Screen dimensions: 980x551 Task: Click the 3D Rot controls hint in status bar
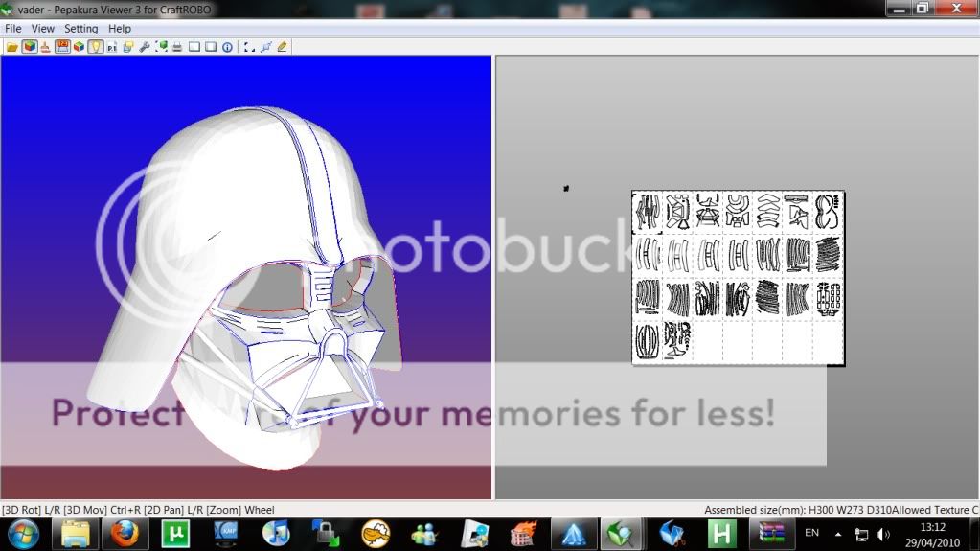(x=138, y=510)
